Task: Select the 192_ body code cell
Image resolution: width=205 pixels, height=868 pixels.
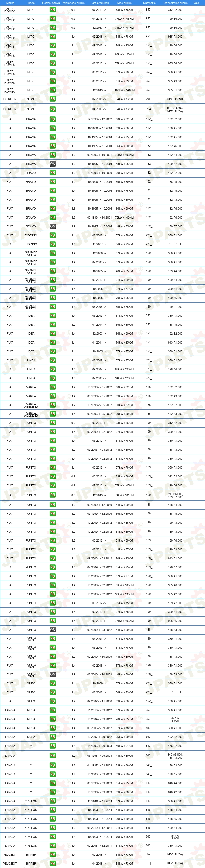Action: click(149, 701)
